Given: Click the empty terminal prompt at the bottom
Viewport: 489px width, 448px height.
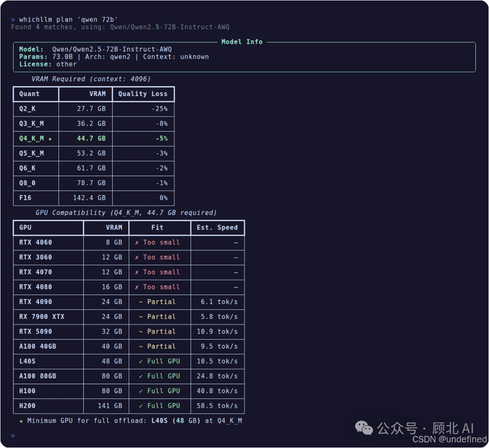Looking at the screenshot, I should (13, 435).
